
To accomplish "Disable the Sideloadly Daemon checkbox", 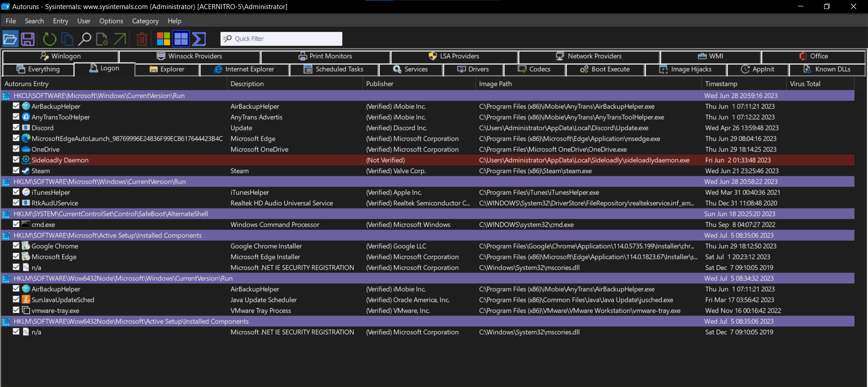I will pyautogui.click(x=16, y=159).
